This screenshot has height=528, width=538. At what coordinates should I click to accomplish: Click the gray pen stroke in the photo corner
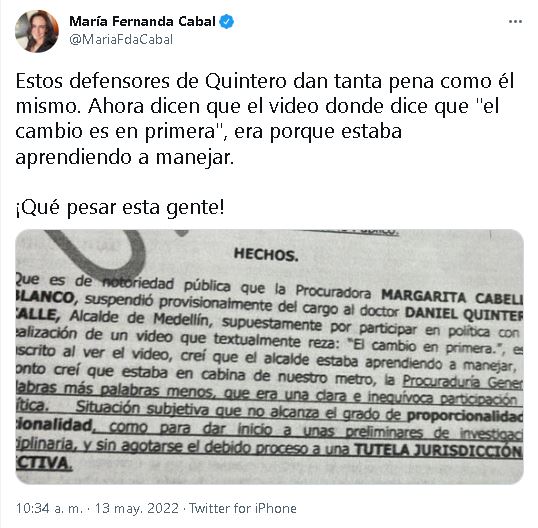98,252
